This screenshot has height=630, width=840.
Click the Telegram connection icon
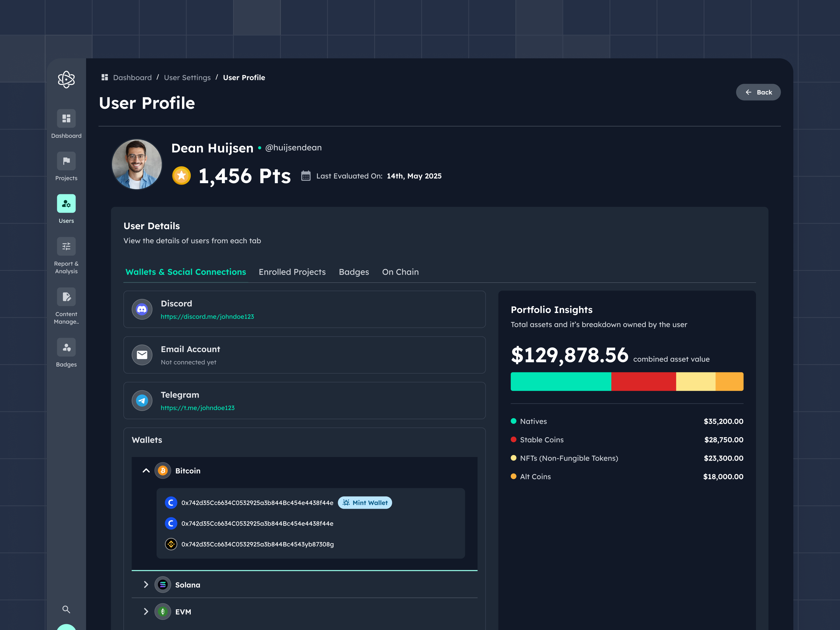point(142,400)
